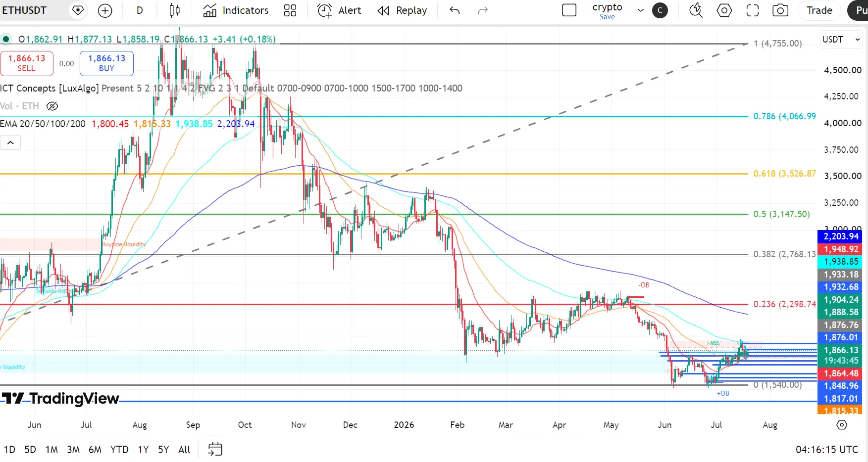Open the chart axis settings gear icon
This screenshot has height=462, width=868.
pyautogui.click(x=842, y=425)
